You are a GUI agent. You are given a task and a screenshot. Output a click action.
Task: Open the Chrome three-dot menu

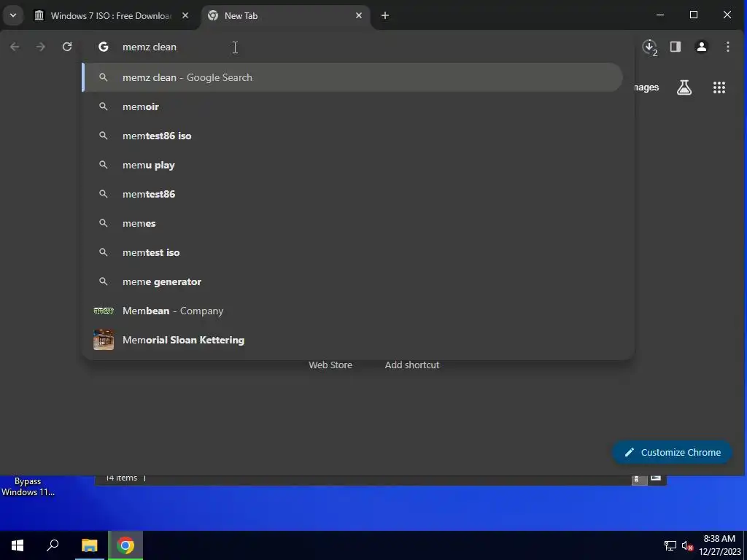tap(727, 47)
